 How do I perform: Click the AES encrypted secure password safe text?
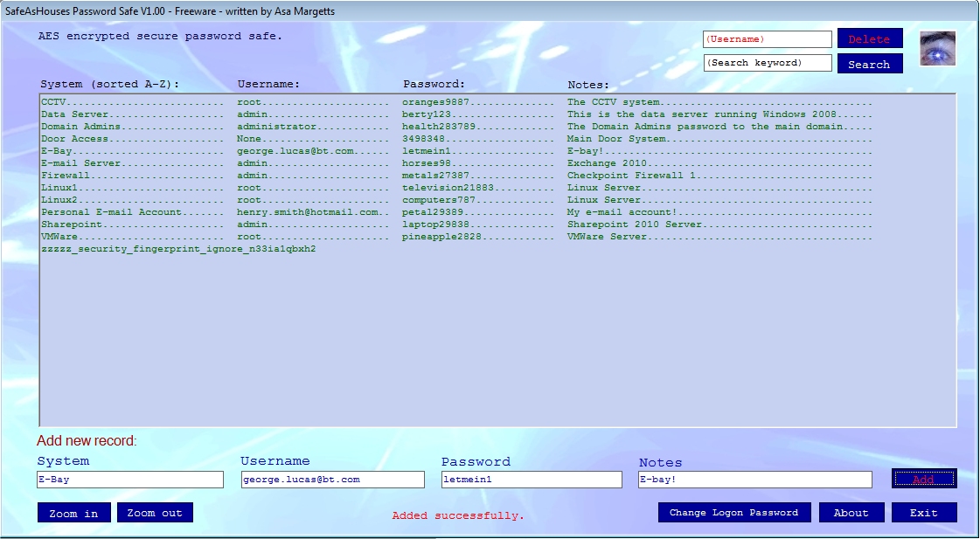161,36
